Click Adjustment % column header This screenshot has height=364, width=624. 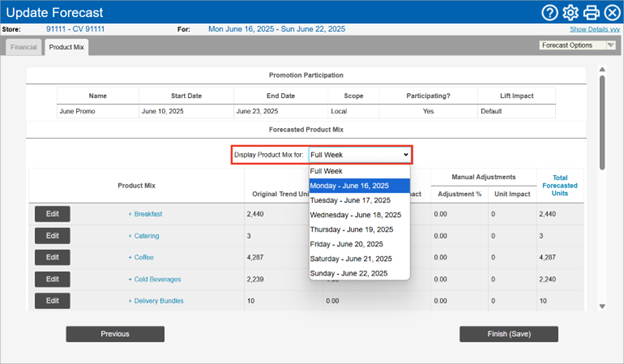pyautogui.click(x=460, y=194)
